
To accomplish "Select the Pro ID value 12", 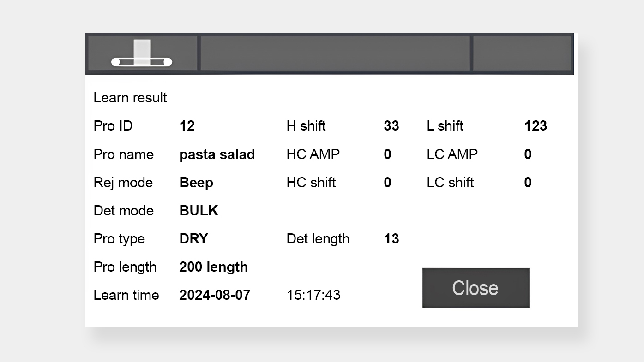I will click(x=187, y=126).
